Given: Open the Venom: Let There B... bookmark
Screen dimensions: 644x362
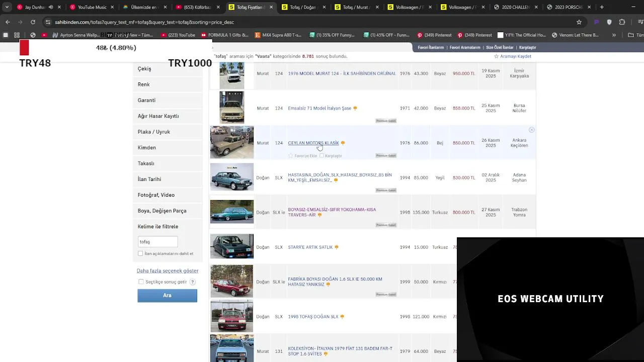Looking at the screenshot, I should (575, 35).
